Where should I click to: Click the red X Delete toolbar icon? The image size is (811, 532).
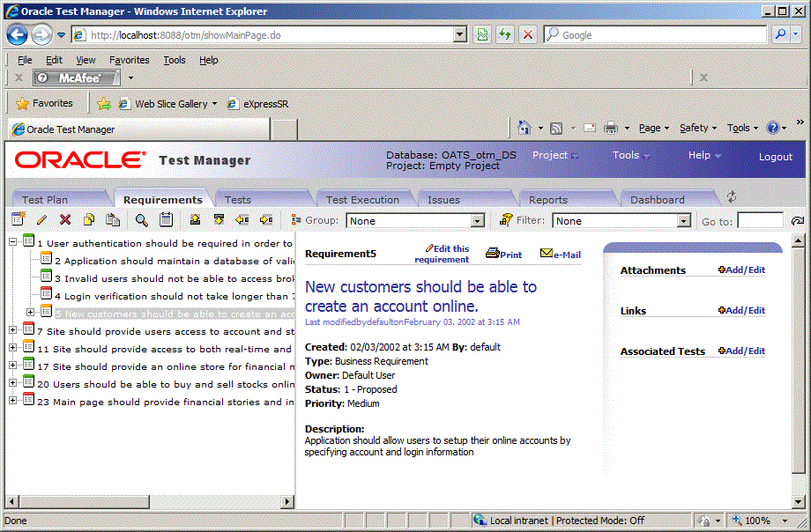click(x=65, y=219)
